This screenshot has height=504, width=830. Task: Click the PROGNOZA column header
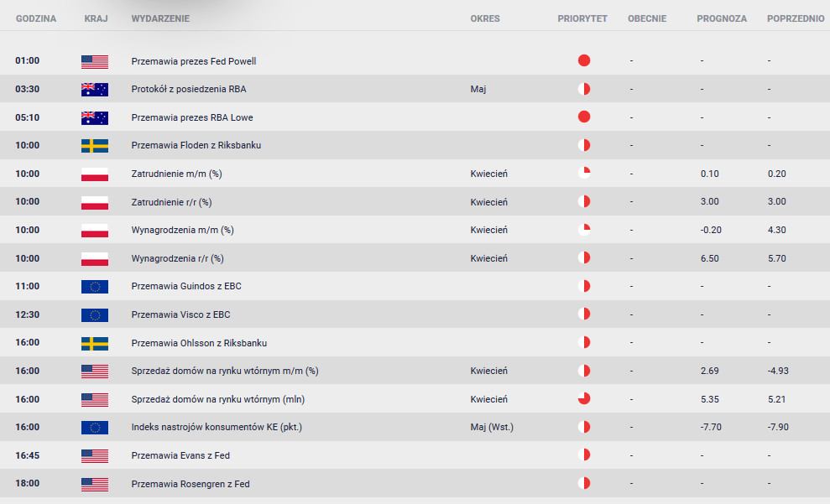point(722,18)
